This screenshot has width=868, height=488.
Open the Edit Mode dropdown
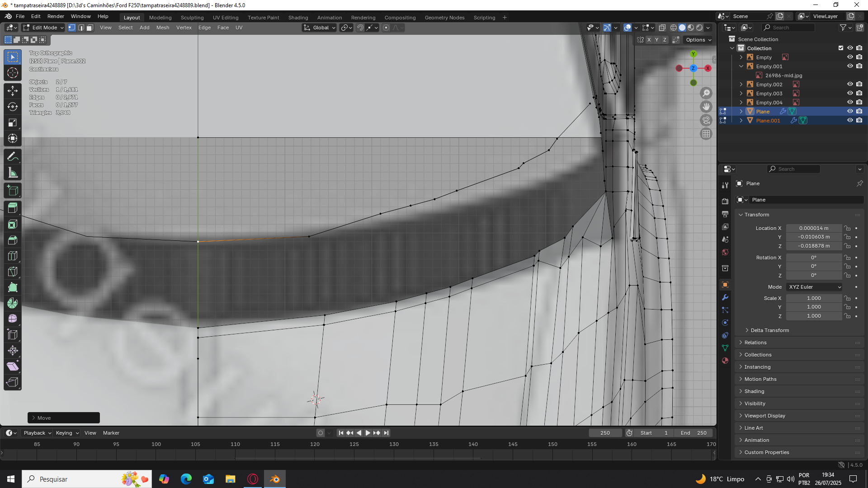(x=43, y=28)
